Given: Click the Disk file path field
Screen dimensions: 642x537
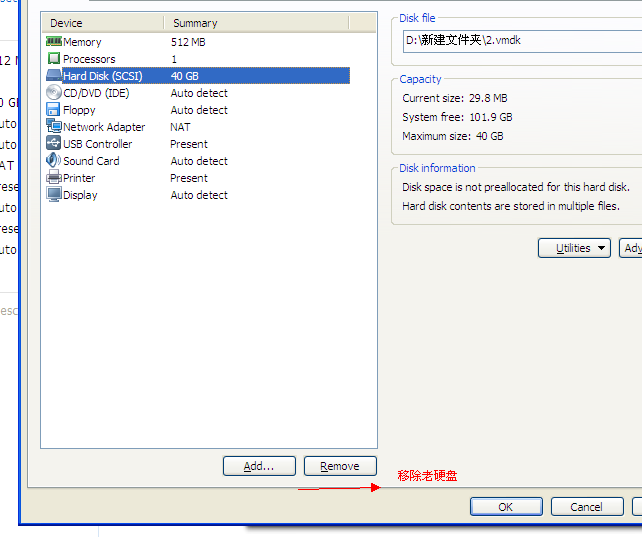Looking at the screenshot, I should tap(522, 41).
